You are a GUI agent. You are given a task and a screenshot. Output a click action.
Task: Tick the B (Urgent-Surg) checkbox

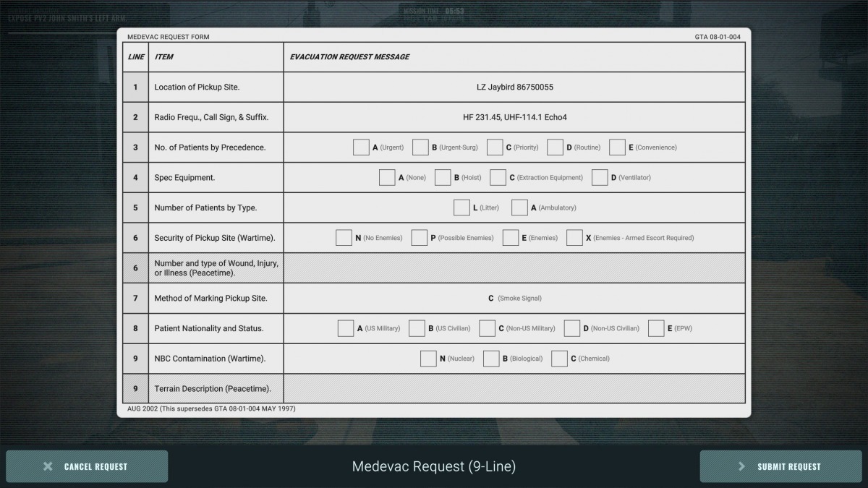point(420,147)
